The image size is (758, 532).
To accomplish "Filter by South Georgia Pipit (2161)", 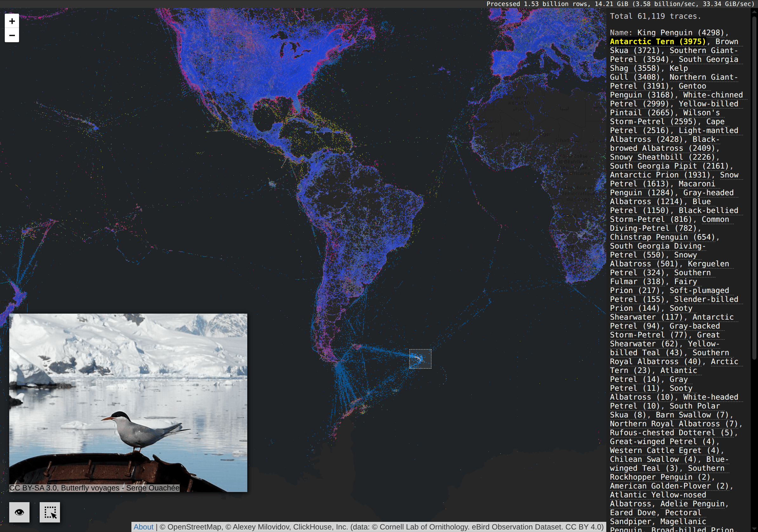I will (670, 166).
